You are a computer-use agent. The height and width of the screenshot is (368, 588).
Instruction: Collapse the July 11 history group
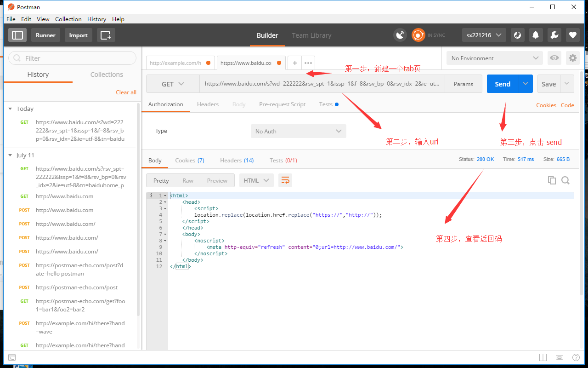click(10, 155)
